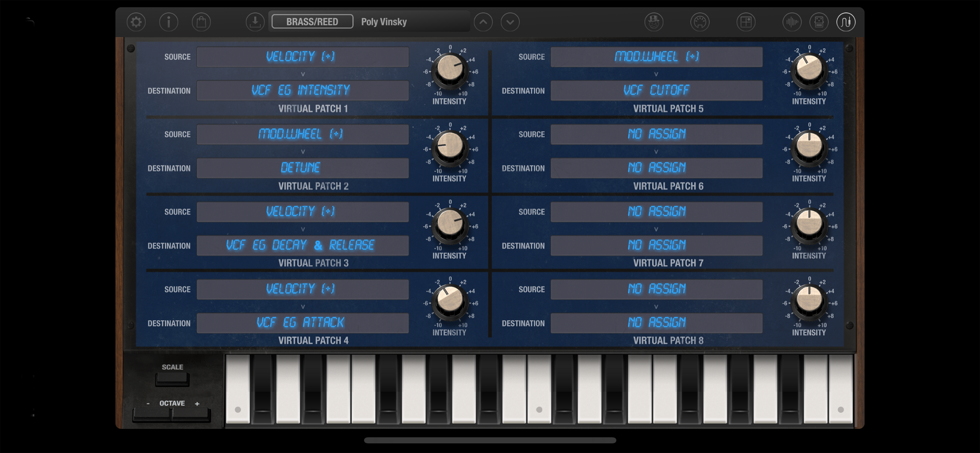Screen dimensions: 980x453
Task: Go to next preset with down chevron
Action: coord(510,22)
